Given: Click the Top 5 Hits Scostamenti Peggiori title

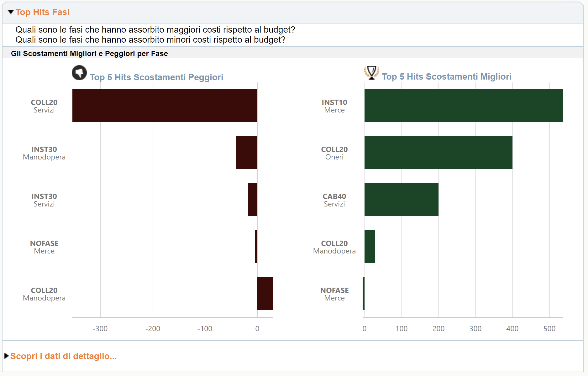Looking at the screenshot, I should [156, 77].
